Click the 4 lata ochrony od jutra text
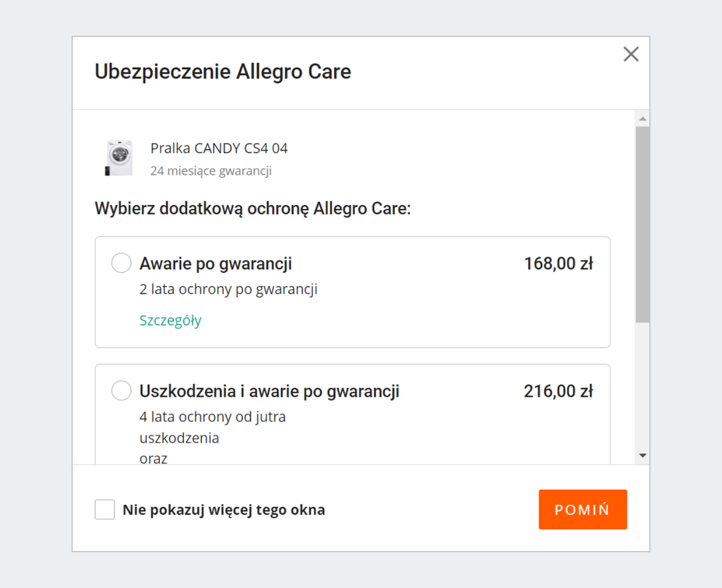722x588 pixels. pos(212,416)
